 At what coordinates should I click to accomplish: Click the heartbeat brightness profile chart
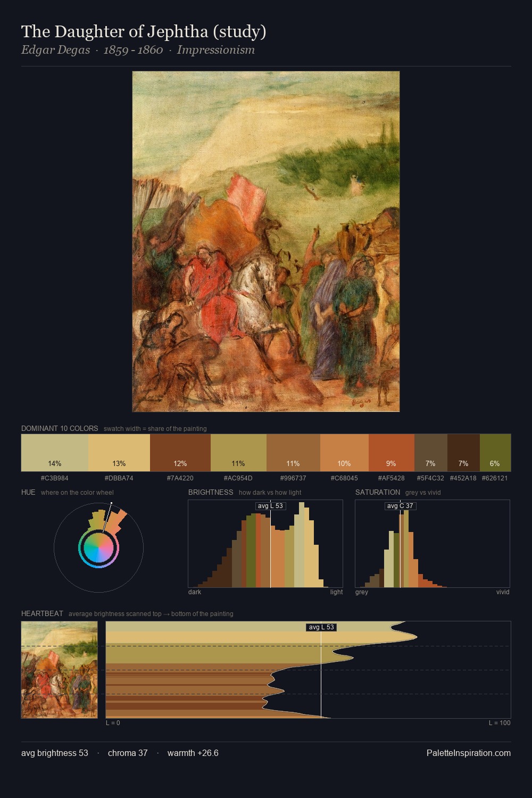308,670
